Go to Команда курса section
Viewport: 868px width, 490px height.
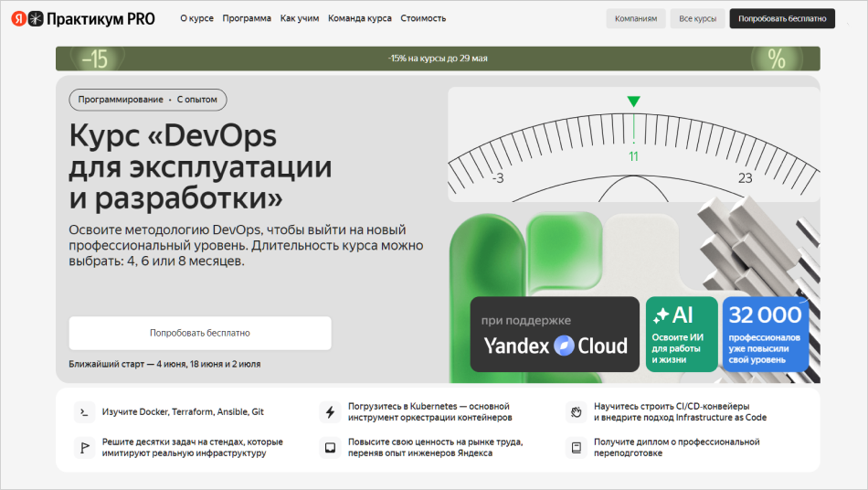[360, 18]
